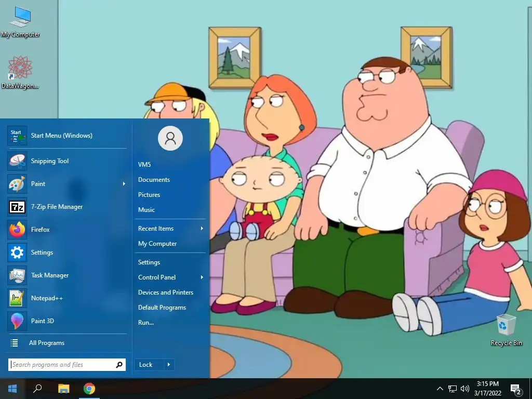Show hidden tray icons chevron
Image resolution: width=532 pixels, height=399 pixels.
(x=440, y=389)
